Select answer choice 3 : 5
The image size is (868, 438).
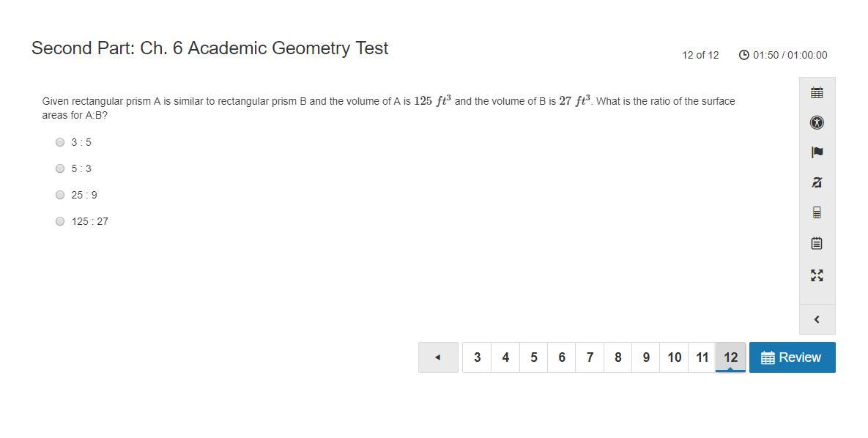click(x=60, y=142)
